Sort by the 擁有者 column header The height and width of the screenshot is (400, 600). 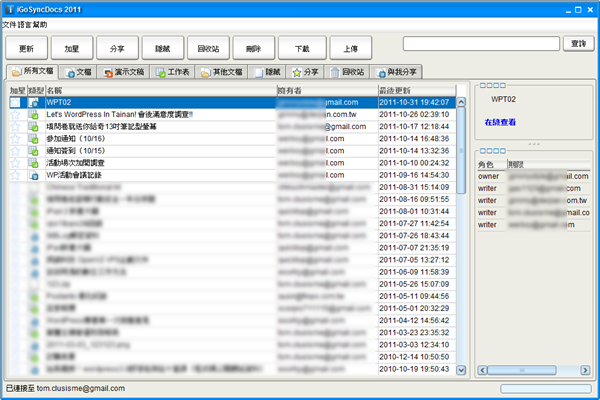327,91
